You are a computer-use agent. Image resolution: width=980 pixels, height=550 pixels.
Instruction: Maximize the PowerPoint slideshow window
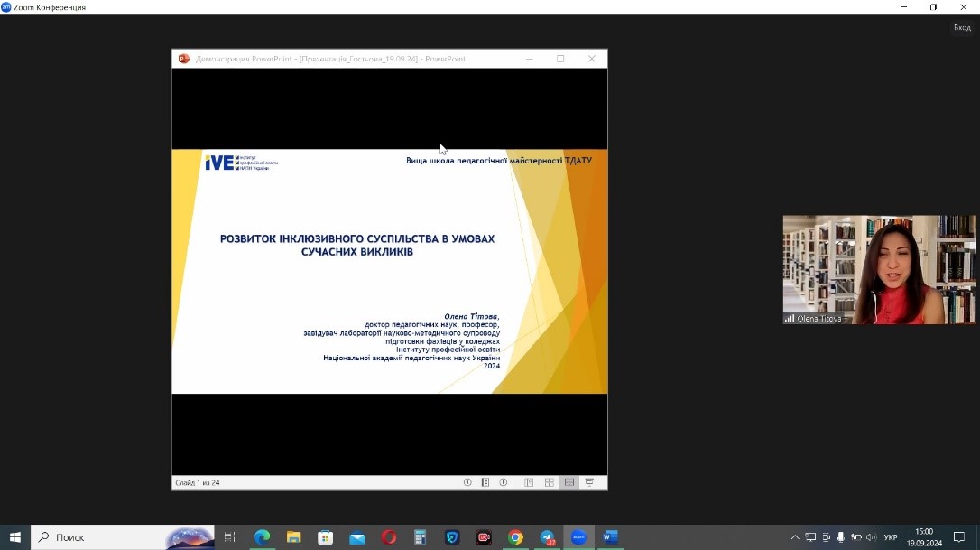pyautogui.click(x=560, y=59)
